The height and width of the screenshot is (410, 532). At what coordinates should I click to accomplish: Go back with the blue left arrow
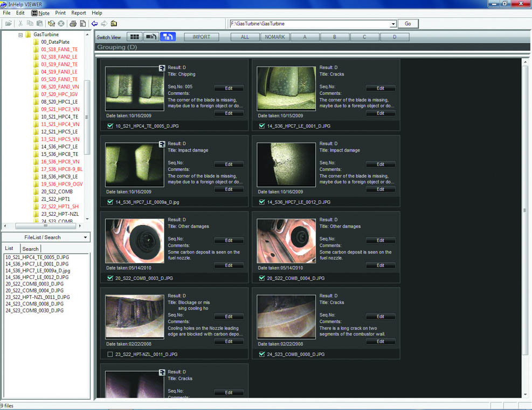point(95,23)
